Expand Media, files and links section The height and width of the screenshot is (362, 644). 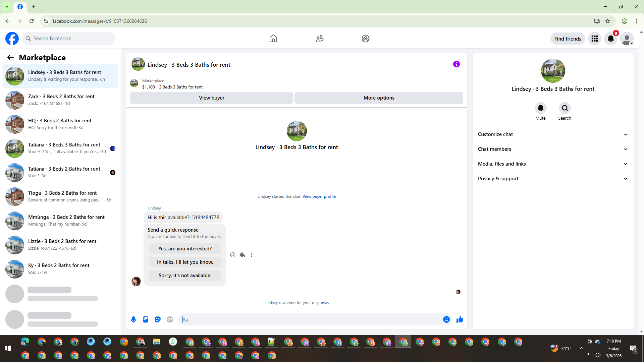click(552, 164)
